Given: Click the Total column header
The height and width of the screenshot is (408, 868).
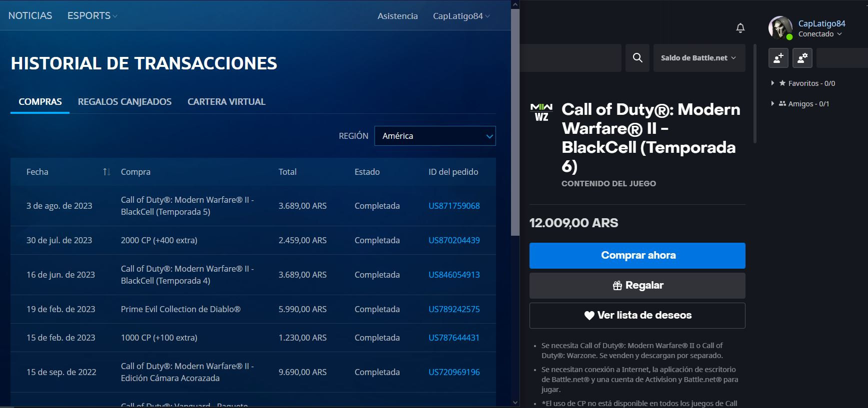Looking at the screenshot, I should 287,172.
